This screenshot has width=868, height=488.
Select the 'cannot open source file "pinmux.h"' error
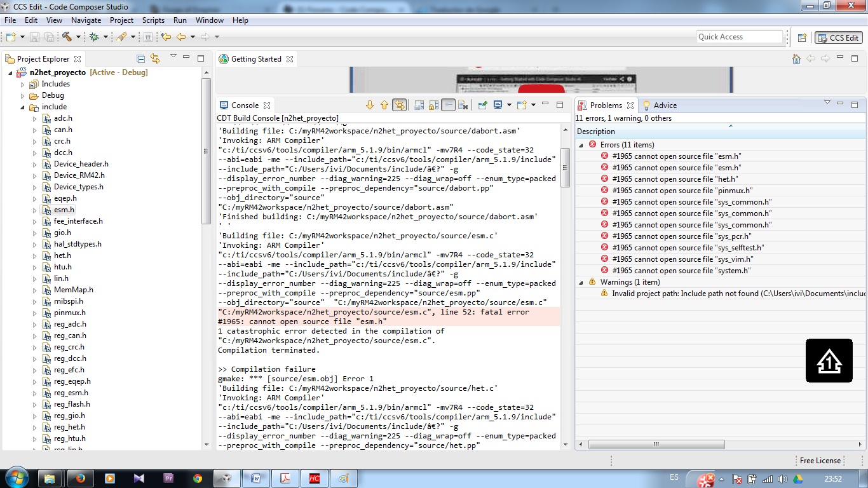682,191
